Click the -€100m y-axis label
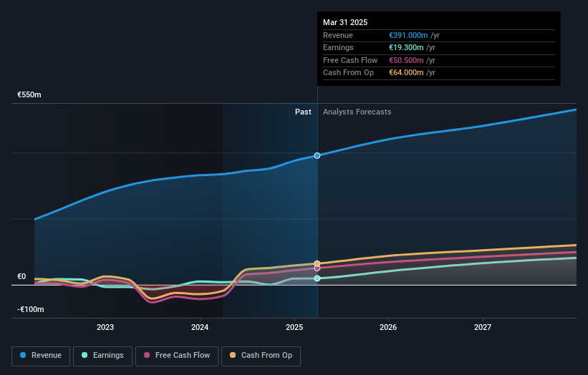 coord(30,309)
